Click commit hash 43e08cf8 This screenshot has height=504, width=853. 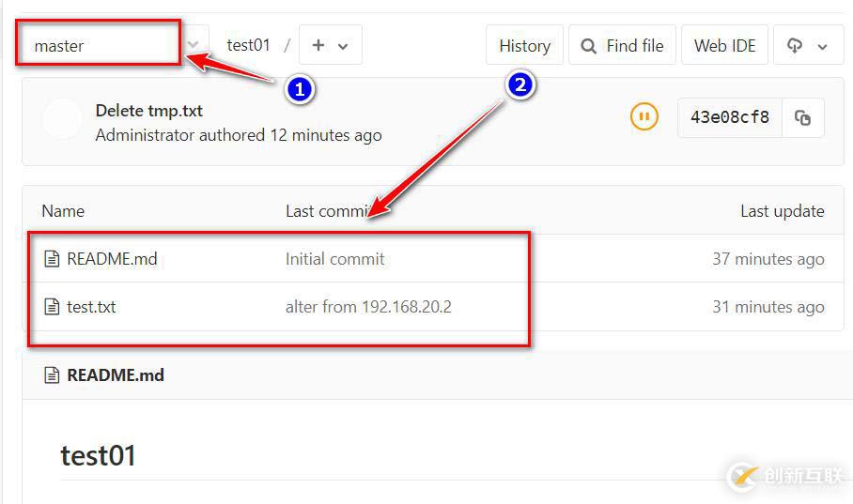pyautogui.click(x=730, y=117)
